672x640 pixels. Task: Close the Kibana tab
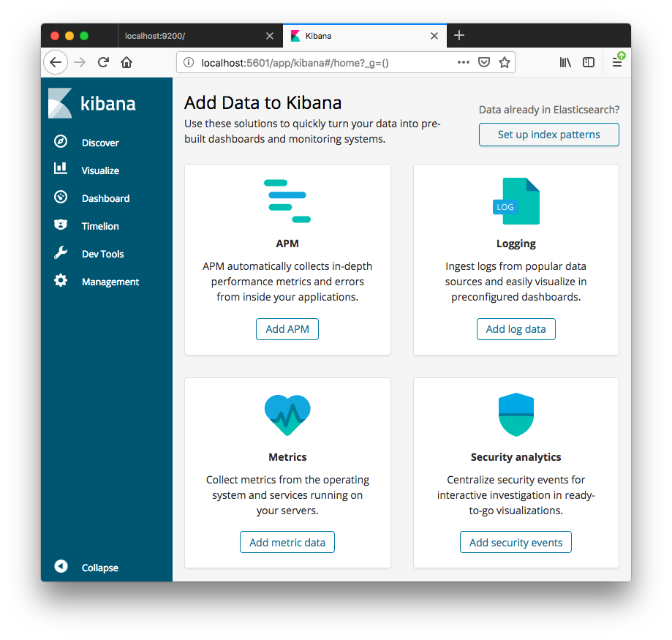pyautogui.click(x=434, y=36)
